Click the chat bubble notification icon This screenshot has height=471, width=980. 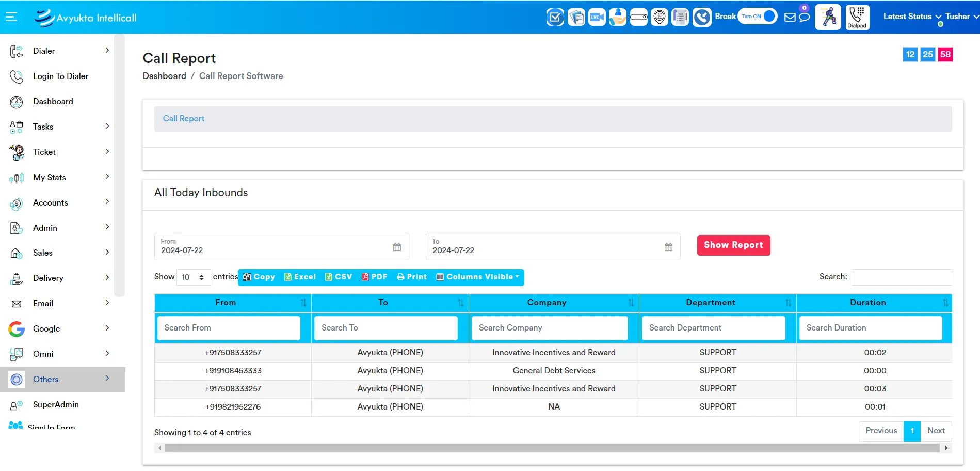pos(804,17)
